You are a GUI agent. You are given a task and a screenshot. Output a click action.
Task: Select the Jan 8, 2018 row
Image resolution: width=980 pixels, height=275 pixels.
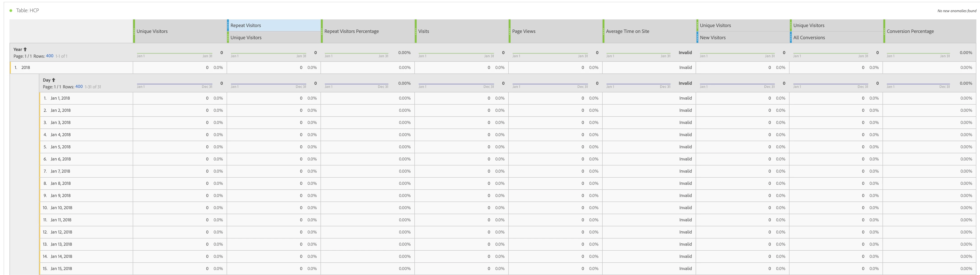tap(60, 183)
